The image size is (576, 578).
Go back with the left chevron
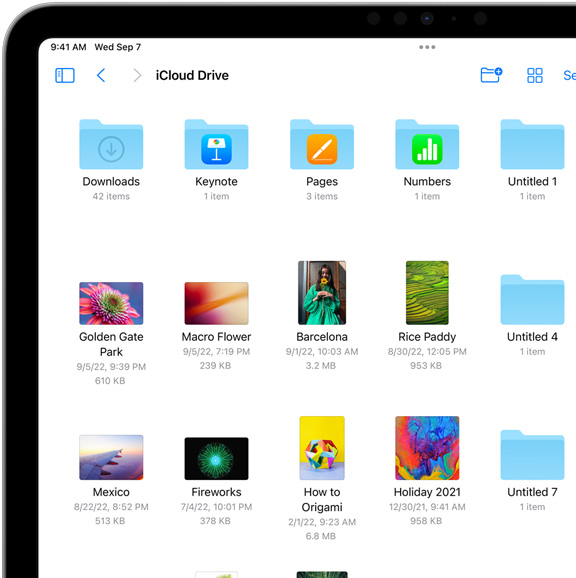click(101, 76)
